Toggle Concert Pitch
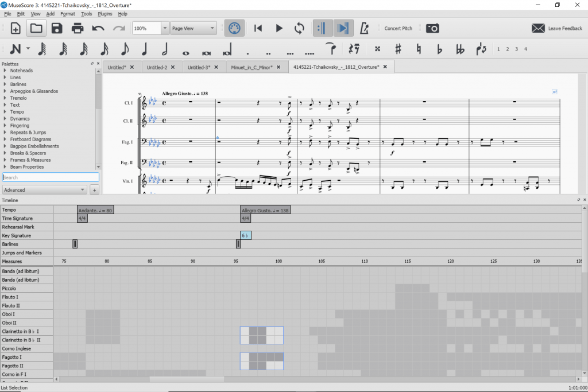The image size is (588, 392). 398,28
